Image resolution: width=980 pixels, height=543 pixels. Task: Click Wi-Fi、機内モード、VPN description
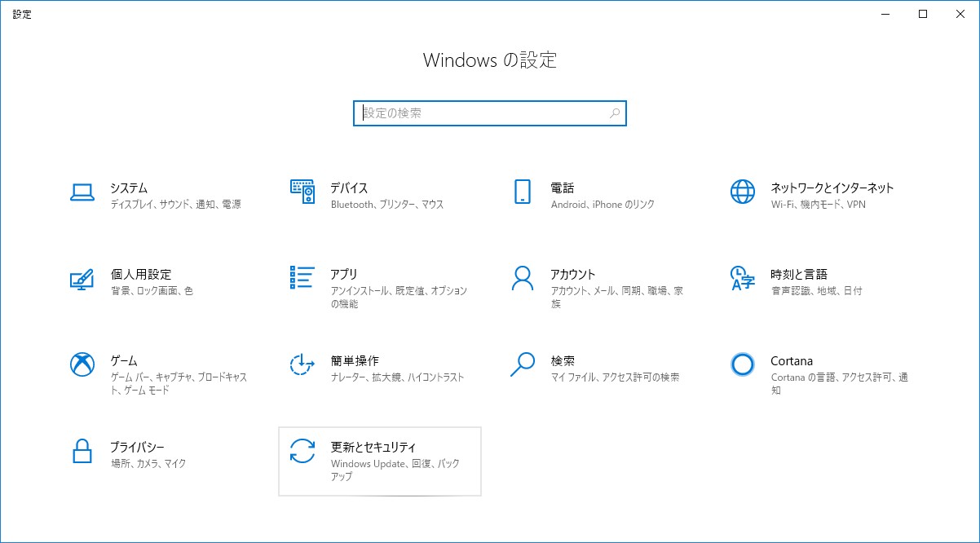819,205
